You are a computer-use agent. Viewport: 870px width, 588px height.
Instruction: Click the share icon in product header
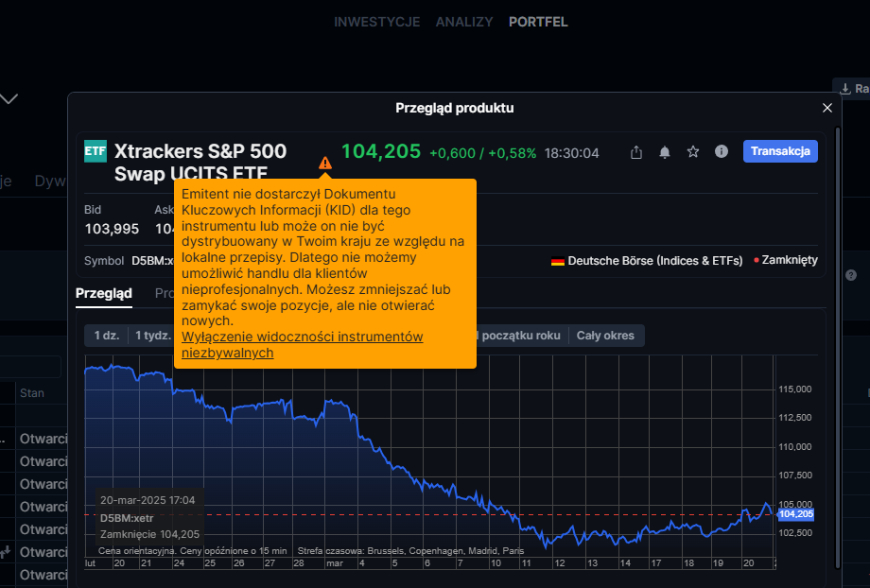[x=636, y=152]
